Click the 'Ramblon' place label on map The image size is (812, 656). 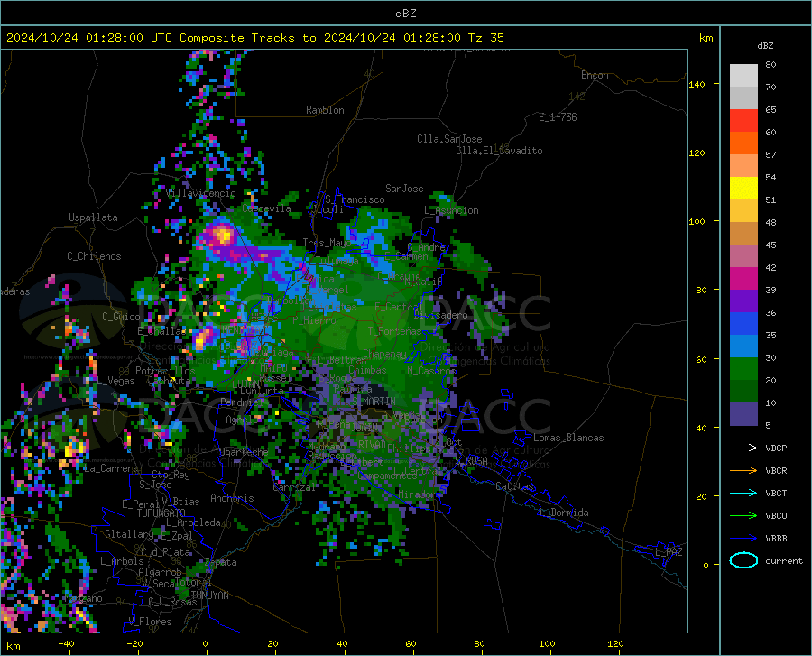coord(325,110)
